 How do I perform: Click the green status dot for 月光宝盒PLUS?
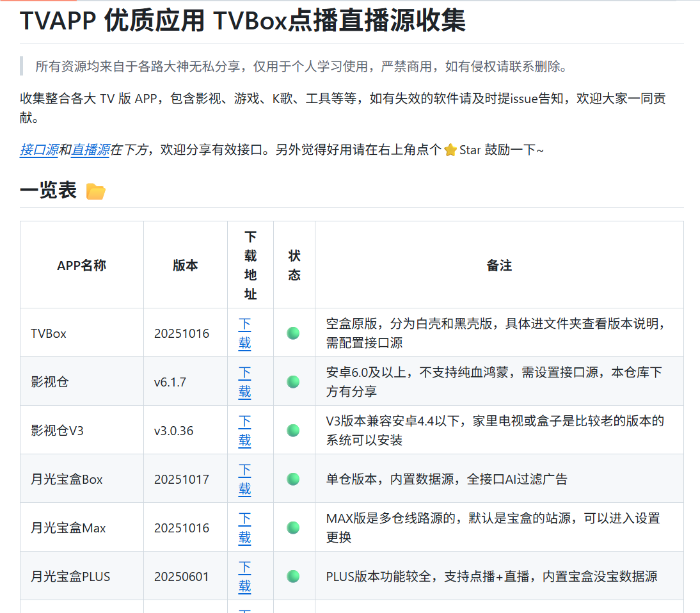pos(293,575)
